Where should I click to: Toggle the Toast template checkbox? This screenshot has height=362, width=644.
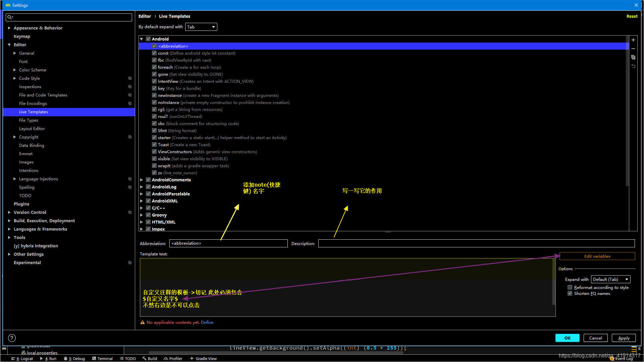pyautogui.click(x=154, y=145)
